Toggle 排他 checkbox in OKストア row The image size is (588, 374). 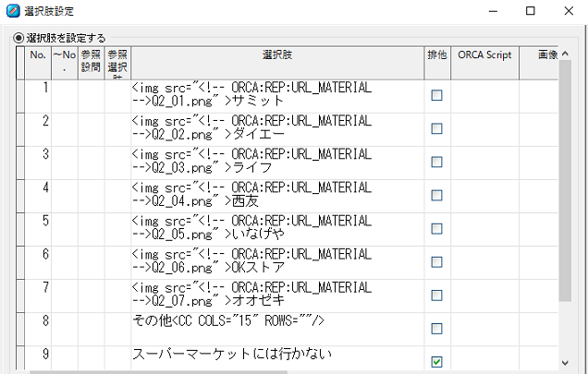[436, 262]
